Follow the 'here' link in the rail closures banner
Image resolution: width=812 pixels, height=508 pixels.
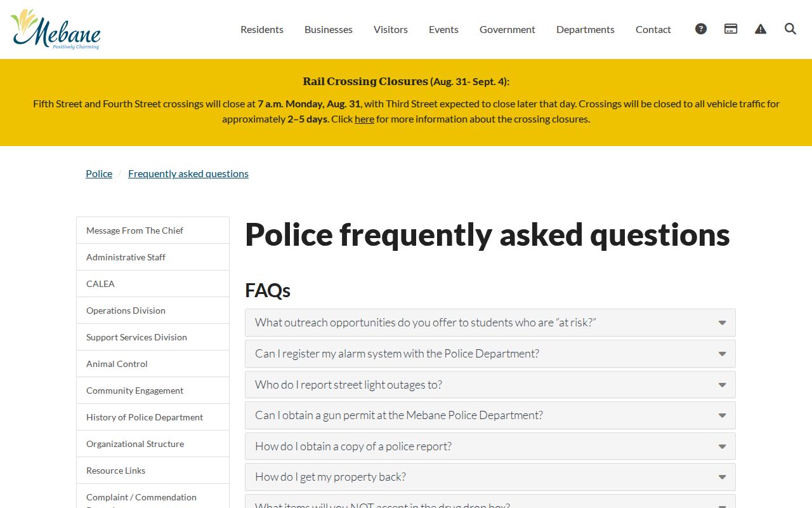click(364, 119)
